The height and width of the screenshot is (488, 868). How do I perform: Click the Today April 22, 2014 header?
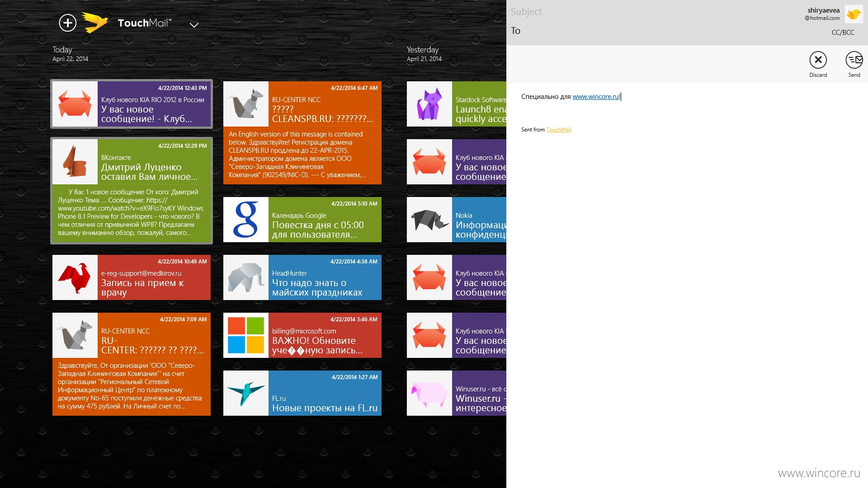click(70, 54)
